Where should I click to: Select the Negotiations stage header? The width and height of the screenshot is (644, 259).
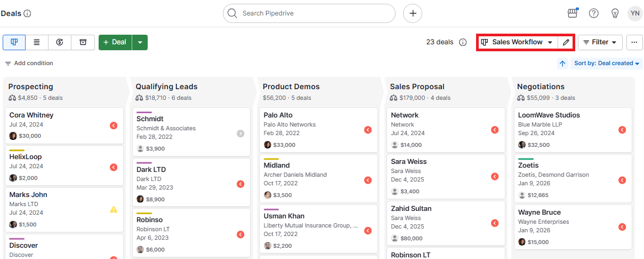point(541,87)
